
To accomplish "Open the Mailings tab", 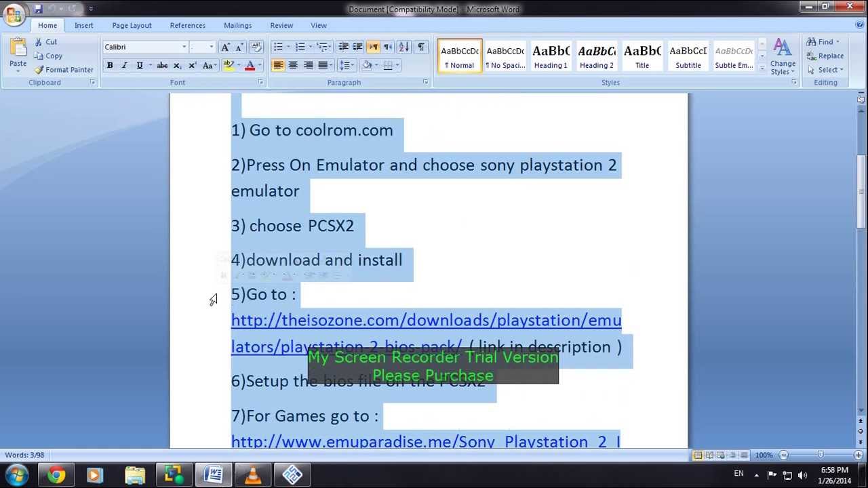I will point(237,25).
